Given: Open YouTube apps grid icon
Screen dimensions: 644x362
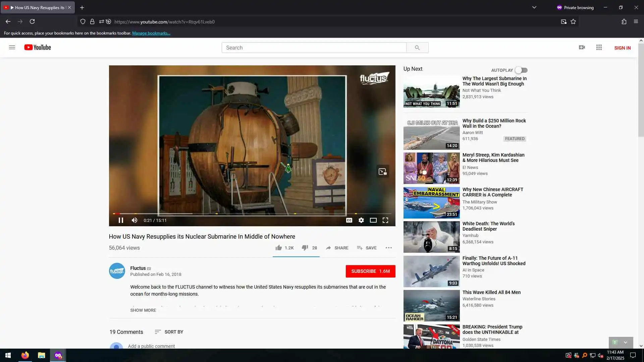Looking at the screenshot, I should (x=599, y=48).
